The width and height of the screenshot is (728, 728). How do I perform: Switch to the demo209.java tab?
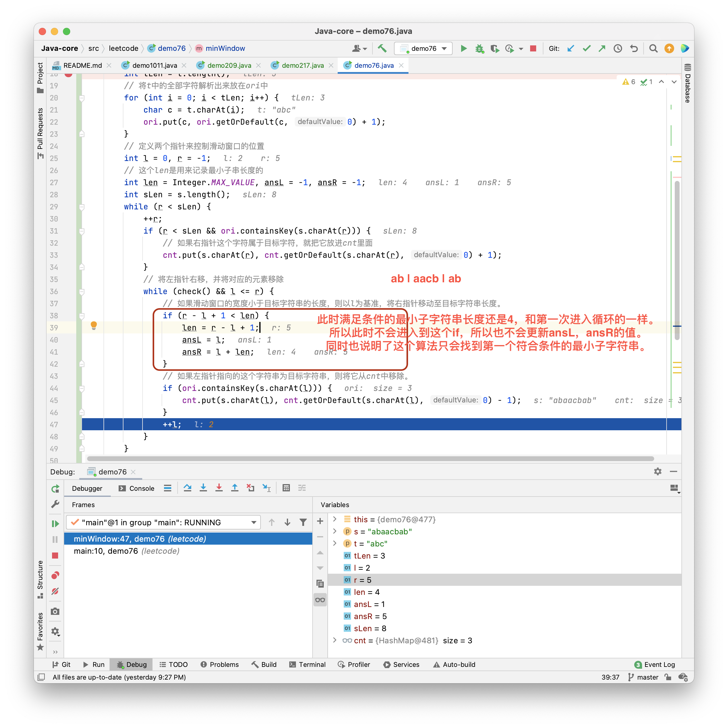point(229,65)
